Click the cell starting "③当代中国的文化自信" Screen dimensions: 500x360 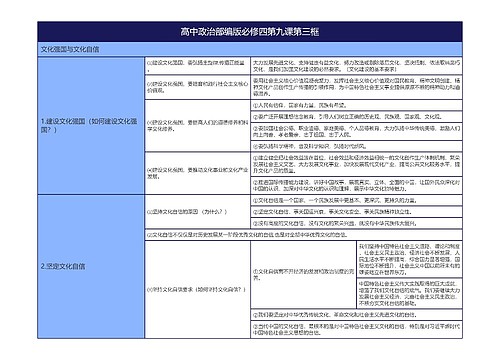[356, 330]
